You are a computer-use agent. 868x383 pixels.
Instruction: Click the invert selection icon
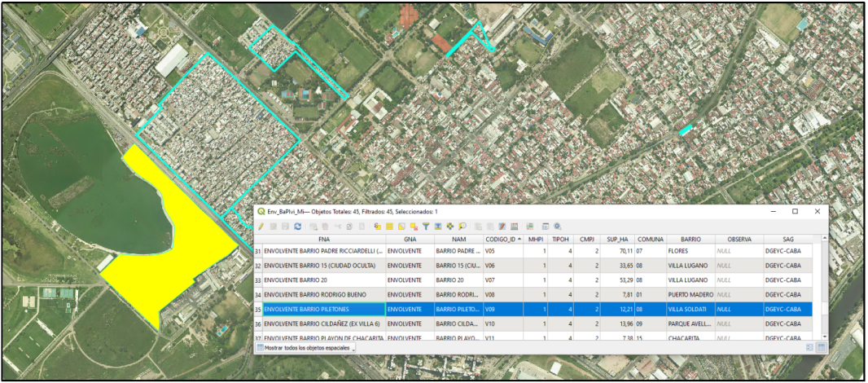point(401,227)
